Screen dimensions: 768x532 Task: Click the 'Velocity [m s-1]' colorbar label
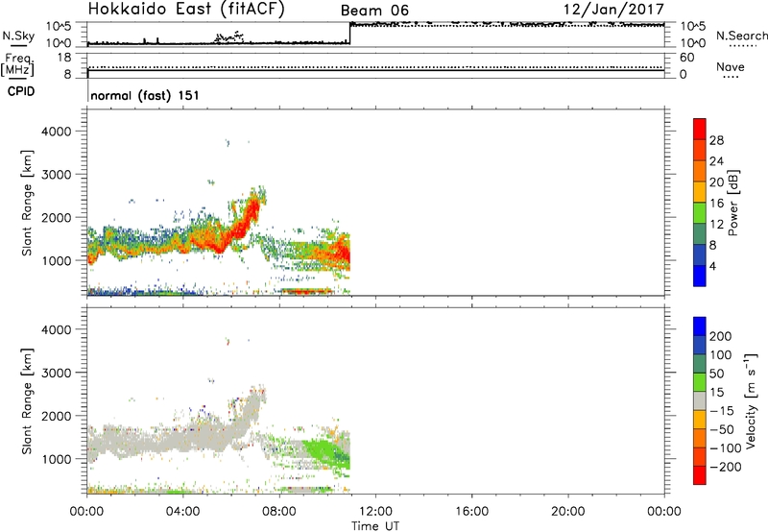click(750, 400)
